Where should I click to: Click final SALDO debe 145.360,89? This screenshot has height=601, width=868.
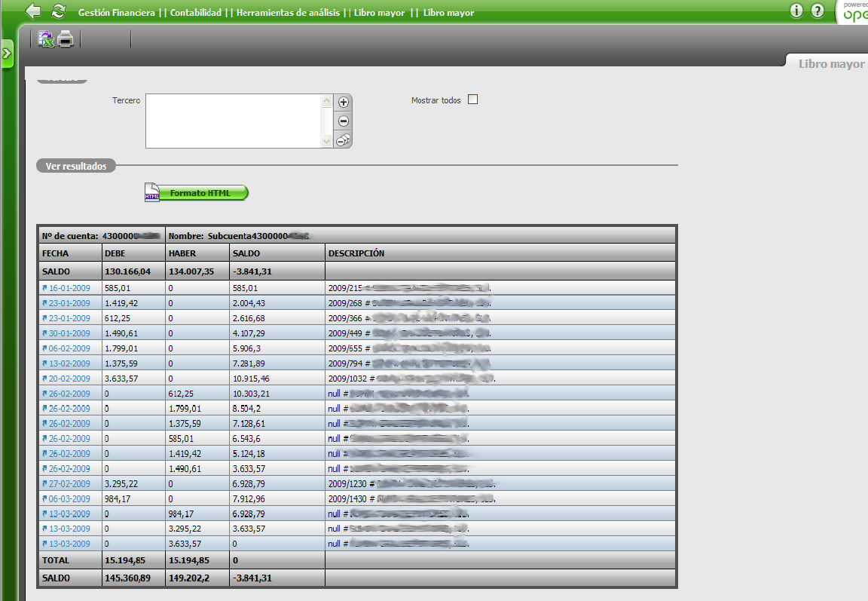(127, 578)
